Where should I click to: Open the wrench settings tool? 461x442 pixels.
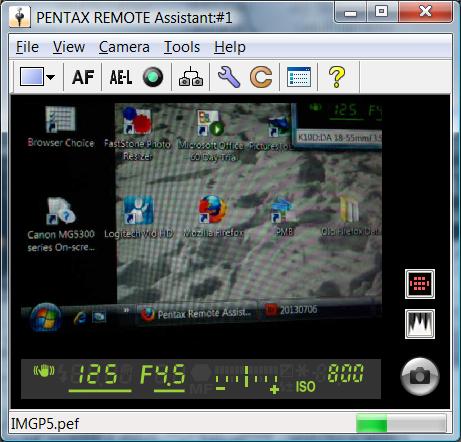coord(229,77)
